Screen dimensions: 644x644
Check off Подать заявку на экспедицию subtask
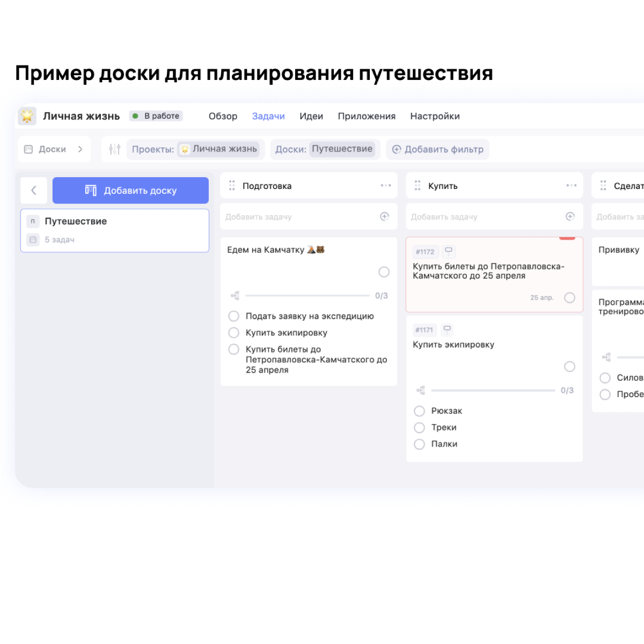point(234,316)
